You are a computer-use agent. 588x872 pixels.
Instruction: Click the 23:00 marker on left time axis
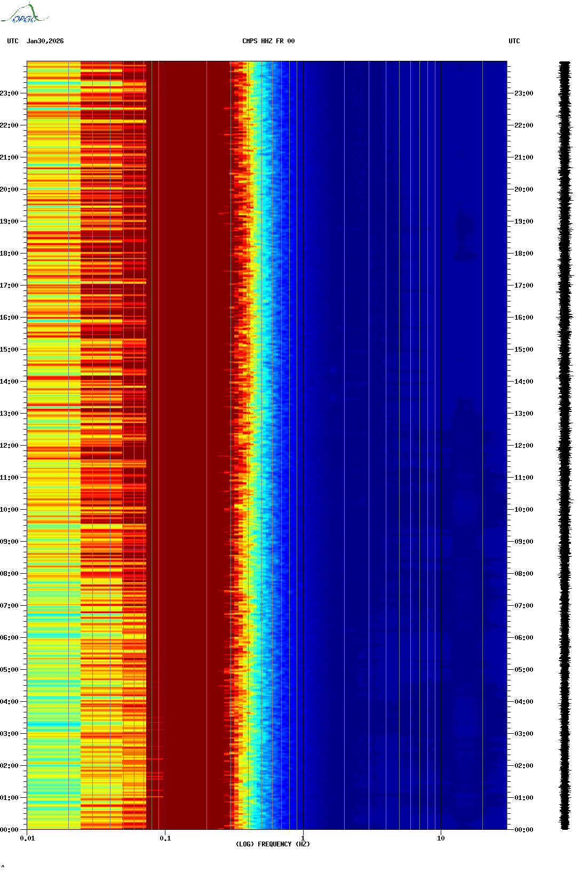[9, 93]
